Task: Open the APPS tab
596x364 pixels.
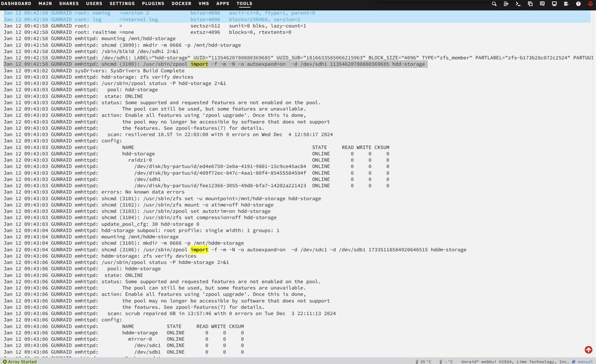Action: [223, 4]
